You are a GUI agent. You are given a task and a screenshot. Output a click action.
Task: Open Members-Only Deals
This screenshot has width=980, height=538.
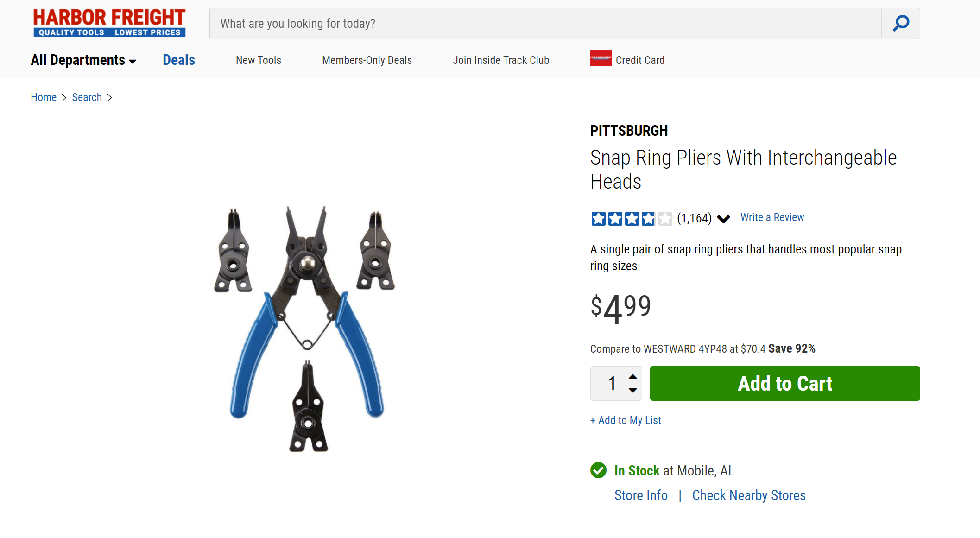(367, 60)
